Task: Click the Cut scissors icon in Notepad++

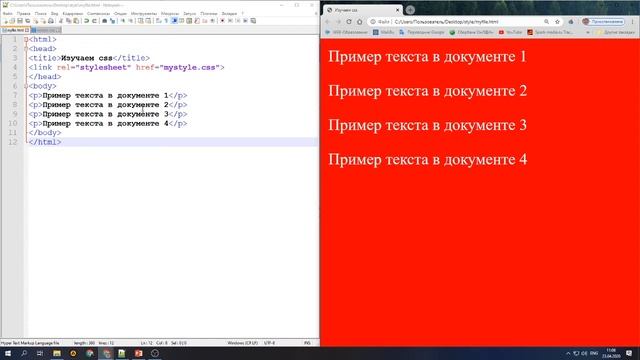Action: tap(61, 21)
